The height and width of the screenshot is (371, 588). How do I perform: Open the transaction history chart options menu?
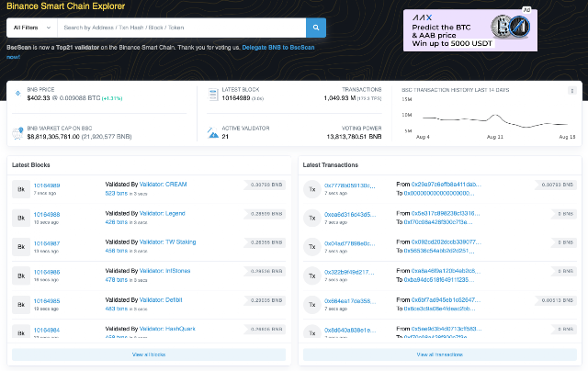coord(571,91)
